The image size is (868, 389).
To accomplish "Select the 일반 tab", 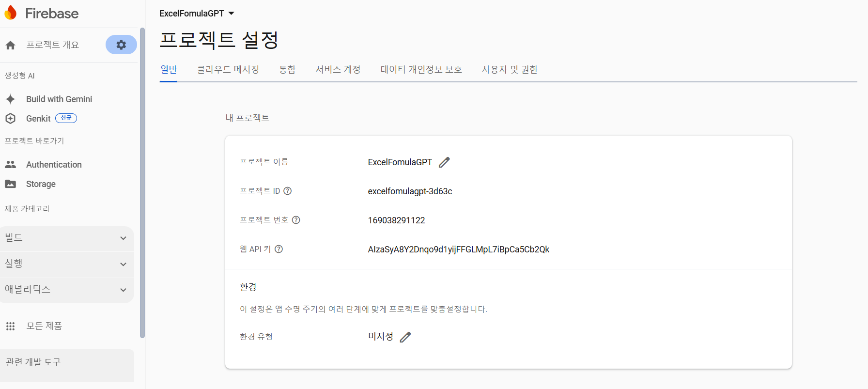I will [169, 69].
